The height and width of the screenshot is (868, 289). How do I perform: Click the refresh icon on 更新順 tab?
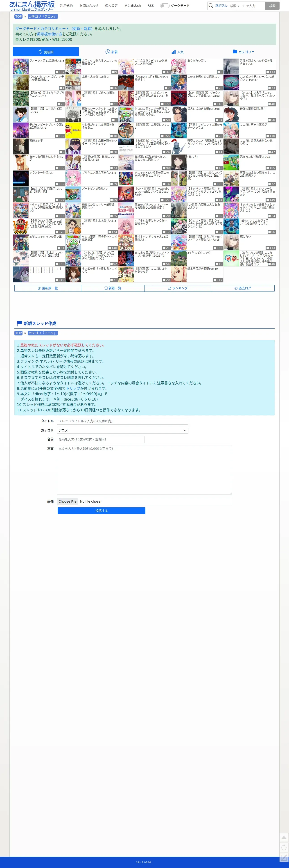(x=41, y=52)
